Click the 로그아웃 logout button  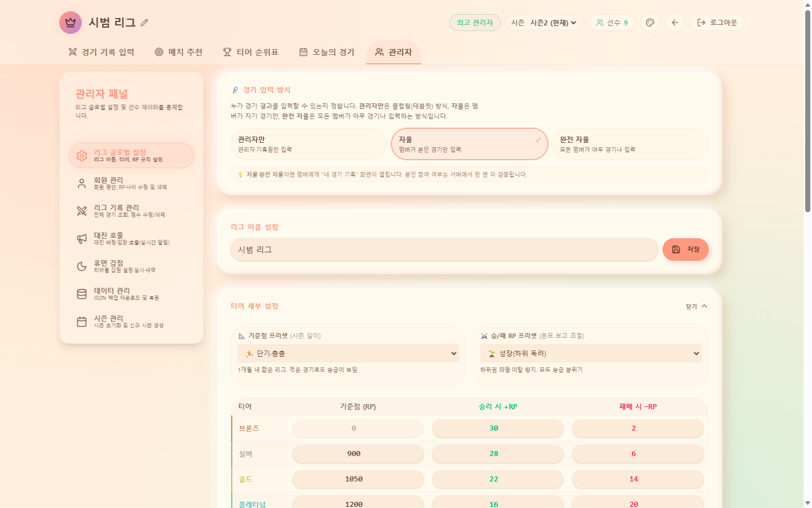[717, 23]
